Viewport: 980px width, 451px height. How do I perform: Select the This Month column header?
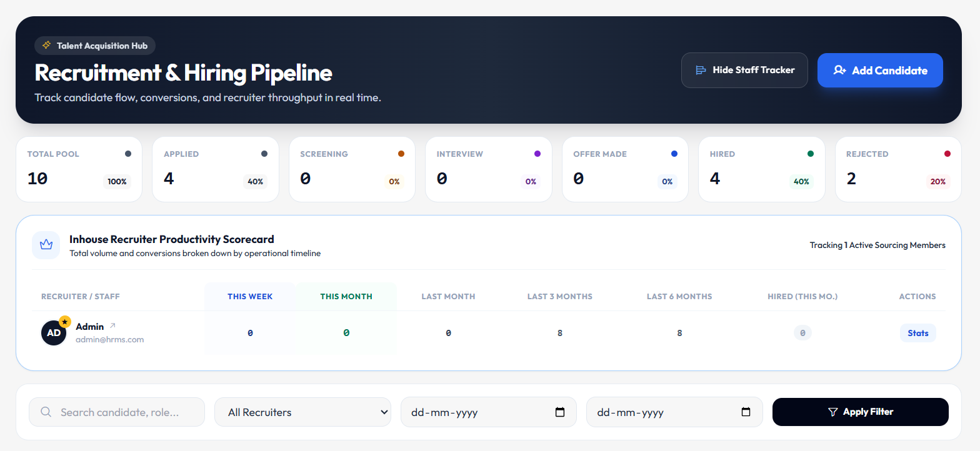pos(346,297)
